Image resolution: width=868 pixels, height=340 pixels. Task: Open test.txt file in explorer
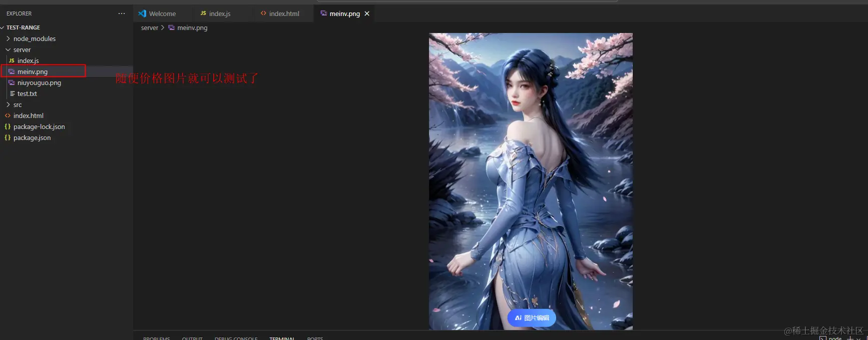point(27,93)
